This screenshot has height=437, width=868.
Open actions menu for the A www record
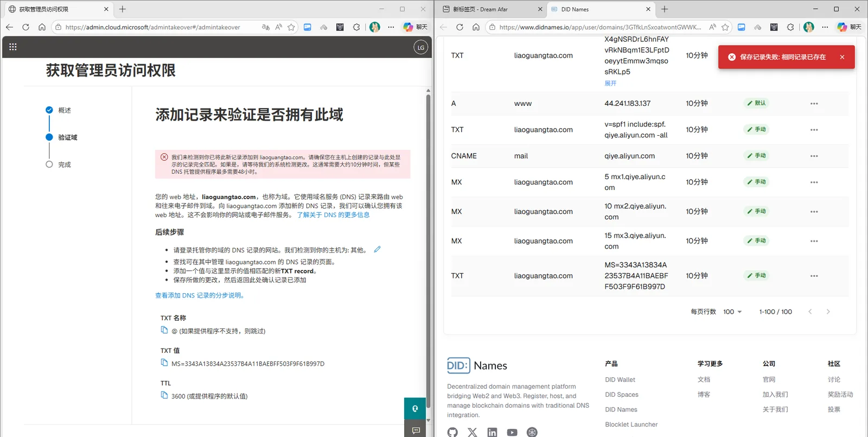pyautogui.click(x=814, y=104)
